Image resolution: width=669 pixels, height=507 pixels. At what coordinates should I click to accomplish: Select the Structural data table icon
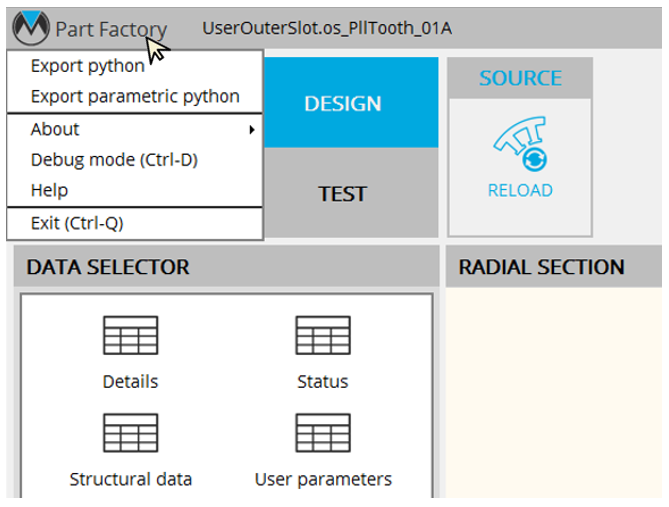[x=130, y=434]
